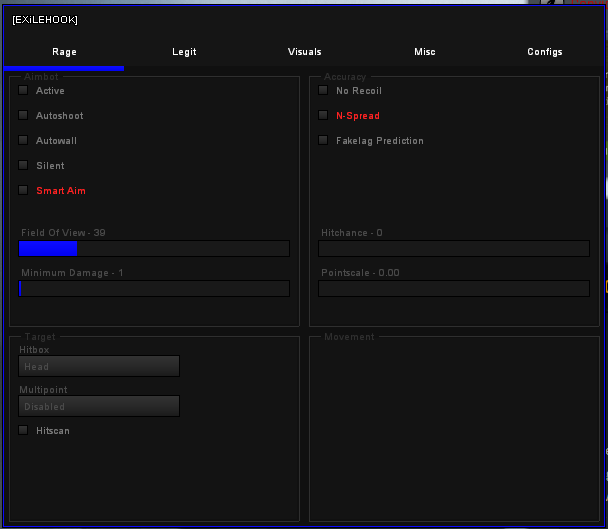Check the Autowall option
The image size is (608, 529).
pyautogui.click(x=24, y=141)
